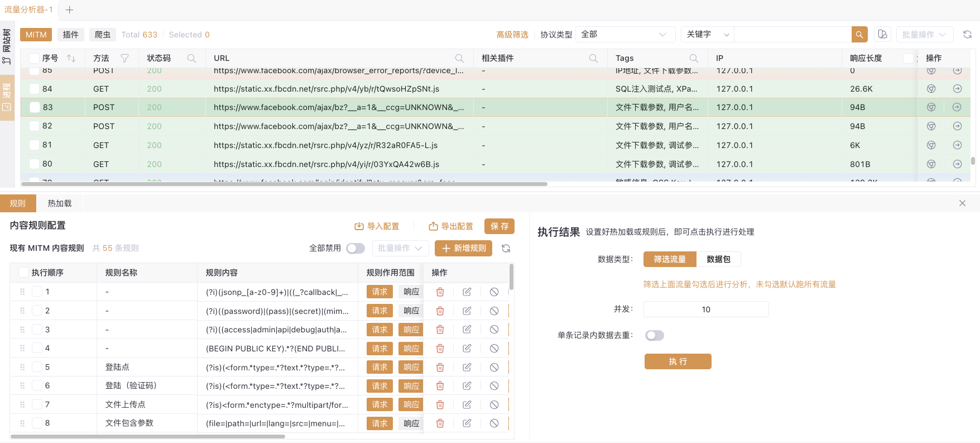The width and height of the screenshot is (980, 443).
Task: Disable rule 3 with ban icon
Action: pos(494,330)
